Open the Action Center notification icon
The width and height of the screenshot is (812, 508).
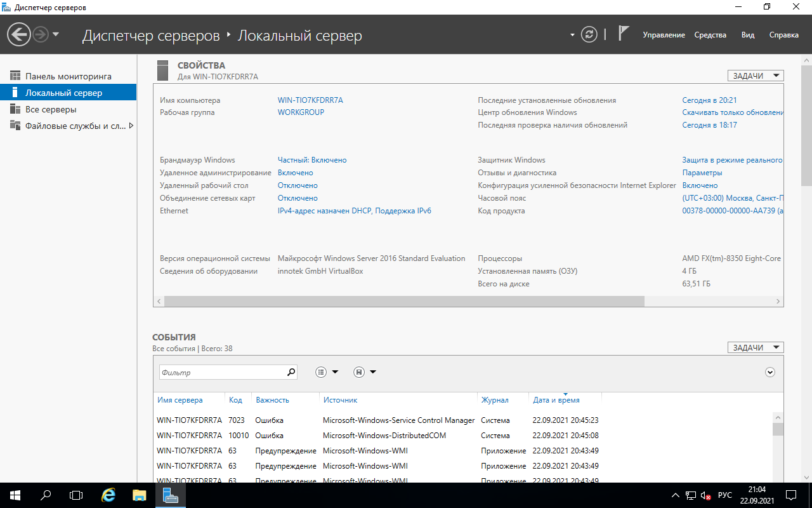(791, 495)
